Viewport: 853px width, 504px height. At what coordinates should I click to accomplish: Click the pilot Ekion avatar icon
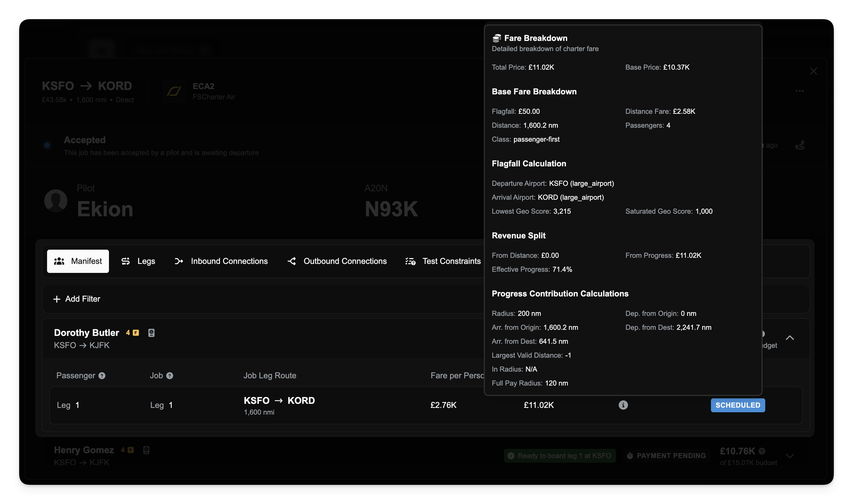coord(56,201)
